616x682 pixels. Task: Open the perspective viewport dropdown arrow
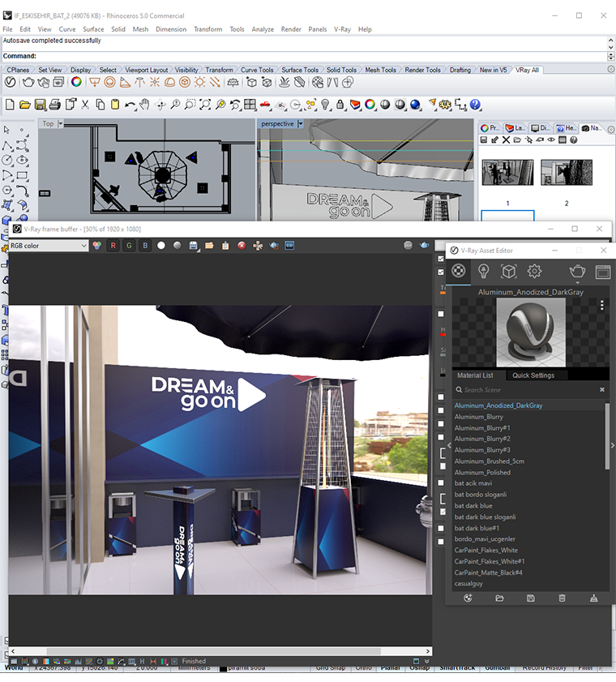[301, 124]
